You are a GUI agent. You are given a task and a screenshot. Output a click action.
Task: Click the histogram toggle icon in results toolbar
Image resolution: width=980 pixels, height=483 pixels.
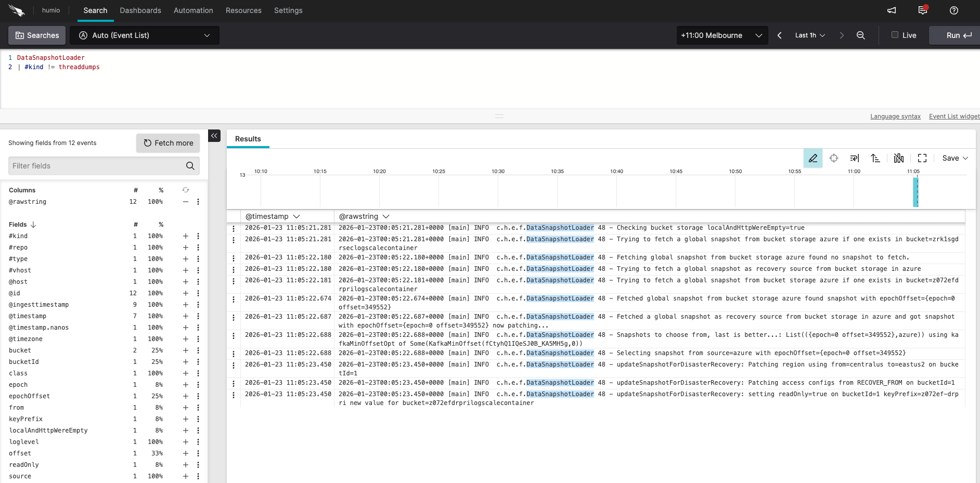click(x=899, y=158)
